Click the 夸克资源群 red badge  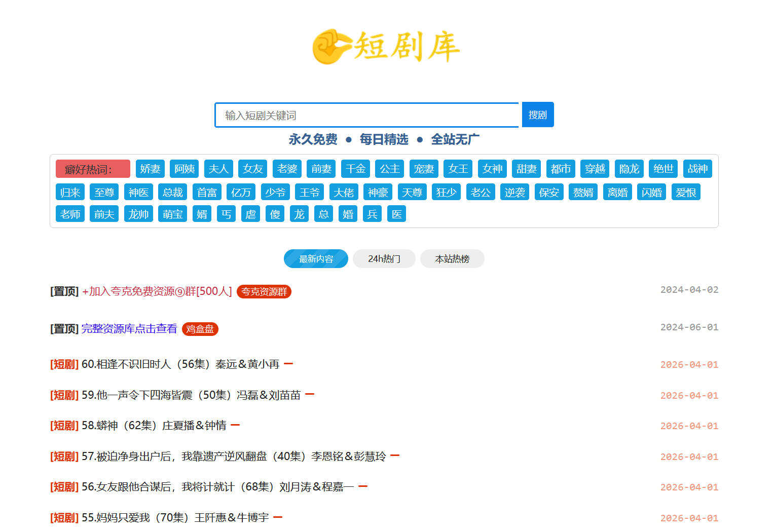coord(264,292)
